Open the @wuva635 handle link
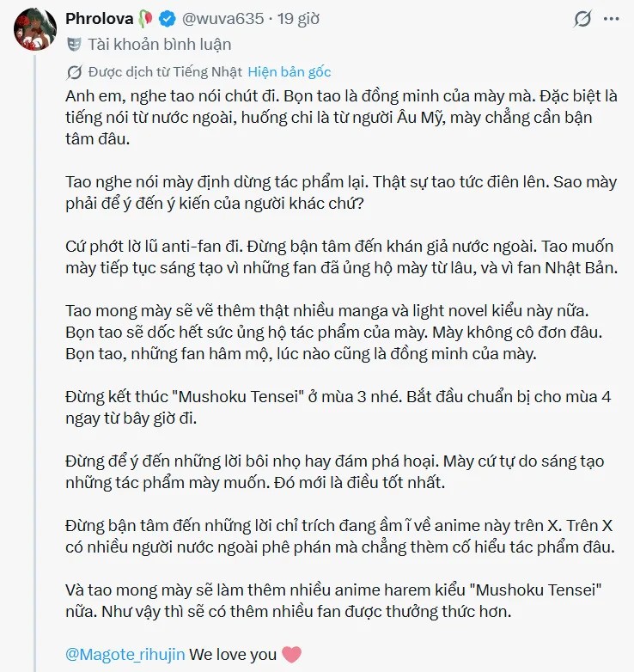 click(223, 19)
